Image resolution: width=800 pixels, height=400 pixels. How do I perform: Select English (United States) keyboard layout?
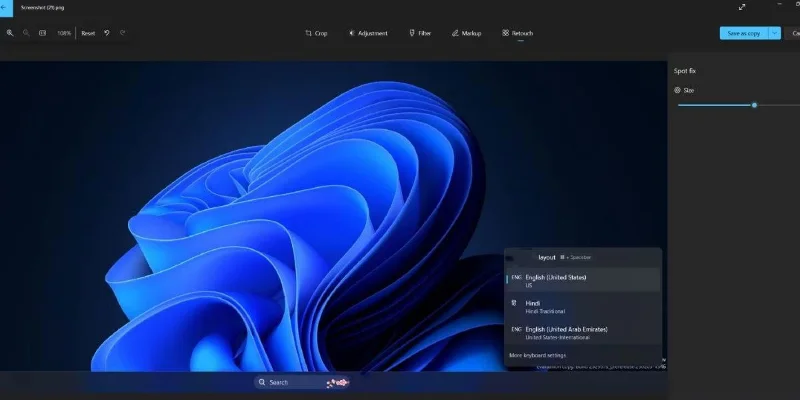tap(583, 280)
